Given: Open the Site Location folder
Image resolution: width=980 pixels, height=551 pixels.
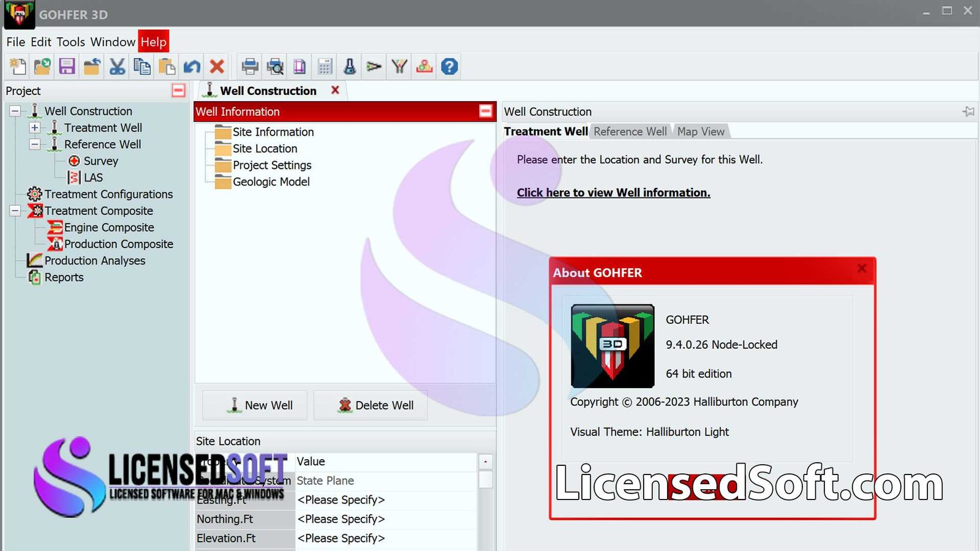Looking at the screenshot, I should click(x=265, y=148).
